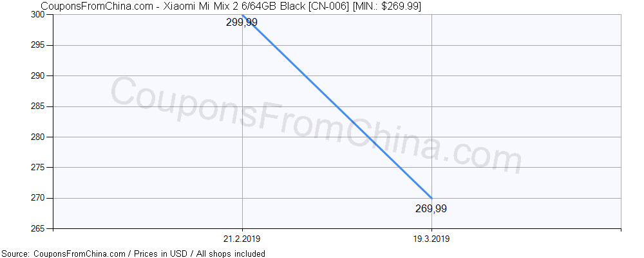Select the line's starting data point at top
Viewport: 644px width, 258px height.
click(242, 15)
